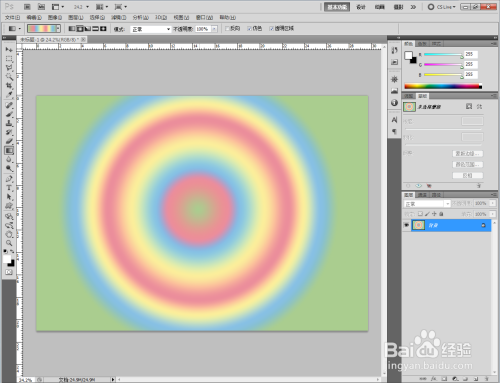500x383 pixels.
Task: Add a vector mask in Masks panel
Action: [x=479, y=106]
